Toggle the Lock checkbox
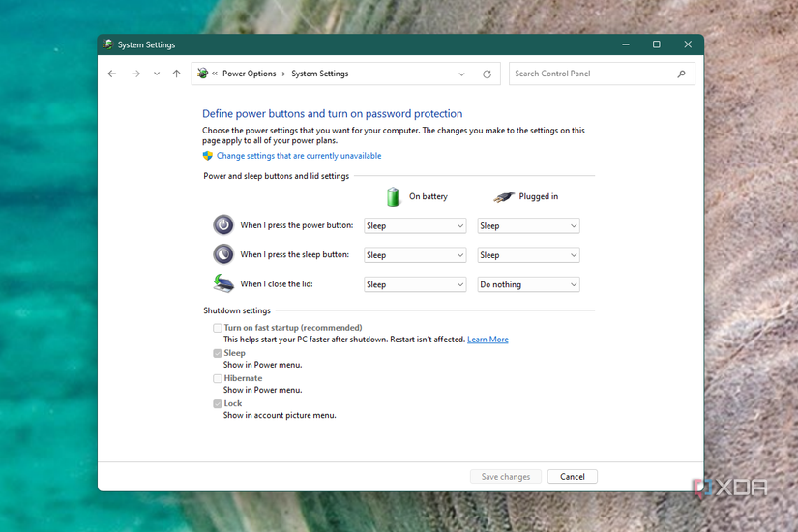798x532 pixels. 218,403
